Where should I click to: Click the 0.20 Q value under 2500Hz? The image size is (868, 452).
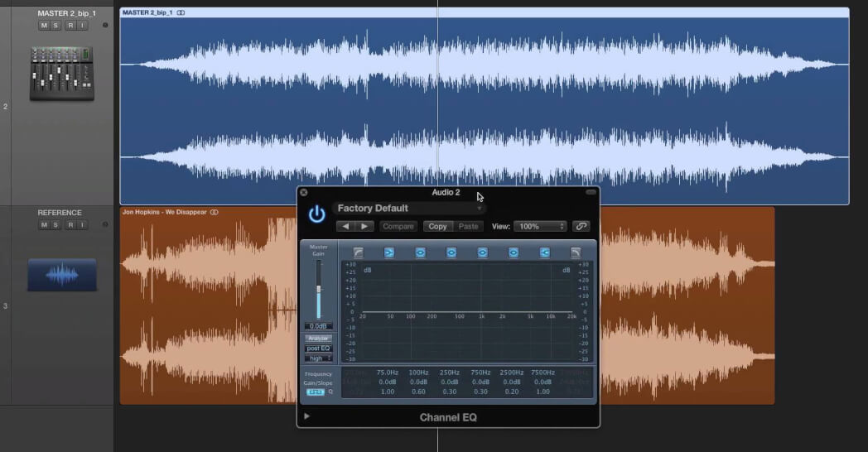[512, 392]
